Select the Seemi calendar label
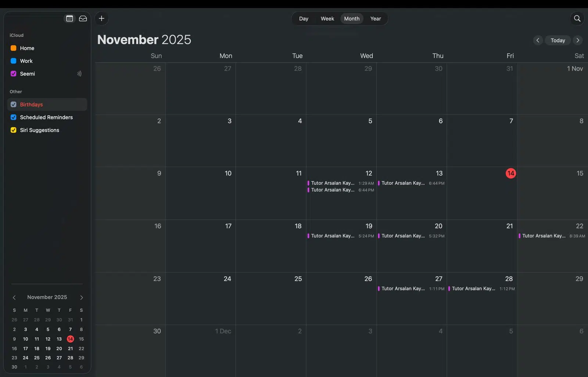The width and height of the screenshot is (588, 377). coord(28,73)
